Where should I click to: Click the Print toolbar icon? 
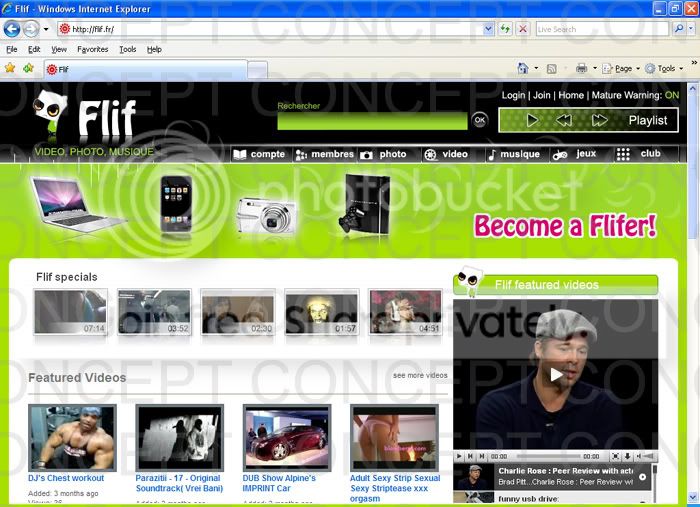click(581, 68)
